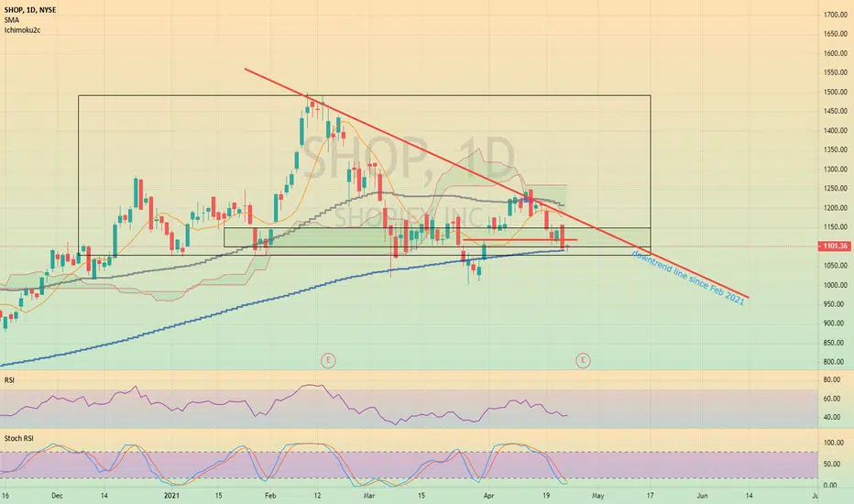Click 1550.00 on the price axis

835,72
